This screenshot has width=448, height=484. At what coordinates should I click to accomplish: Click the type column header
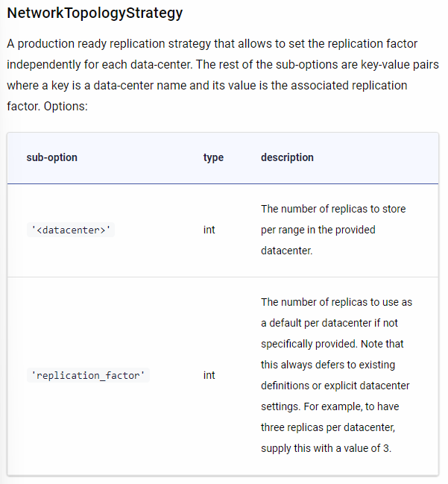pyautogui.click(x=213, y=158)
